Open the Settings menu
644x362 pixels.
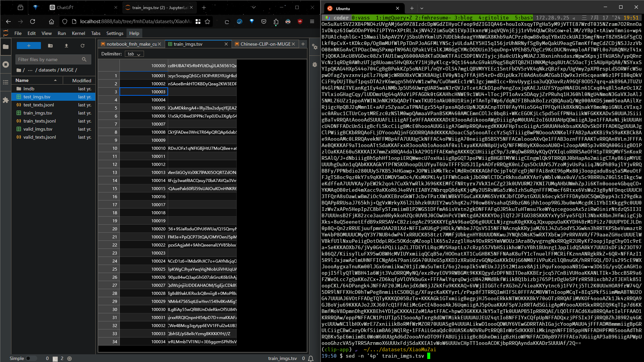click(115, 33)
